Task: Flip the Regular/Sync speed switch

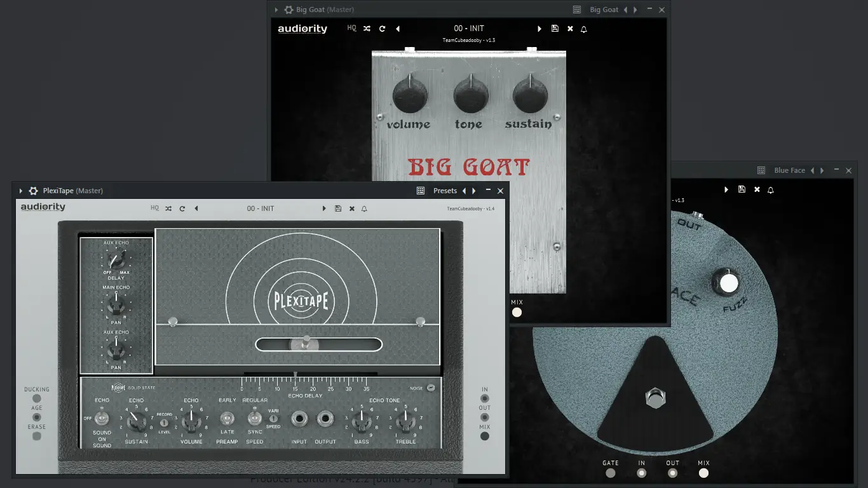Action: click(254, 418)
